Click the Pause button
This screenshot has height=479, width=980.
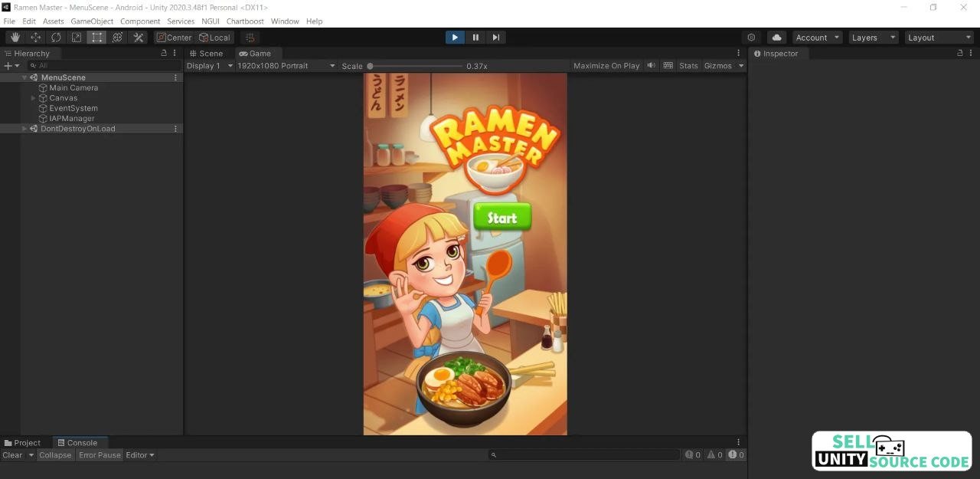[x=475, y=38]
